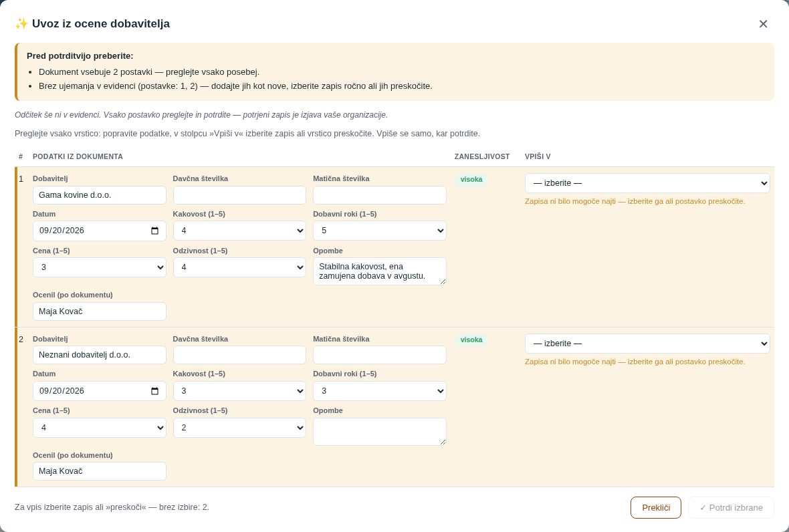
Task: Focus Matična številka field in row 1
Action: pos(379,195)
